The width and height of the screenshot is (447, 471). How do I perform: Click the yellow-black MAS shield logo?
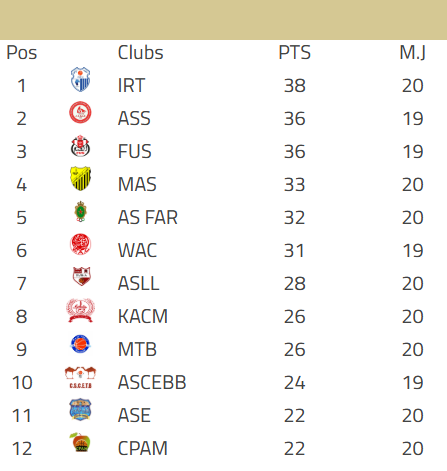(x=80, y=178)
